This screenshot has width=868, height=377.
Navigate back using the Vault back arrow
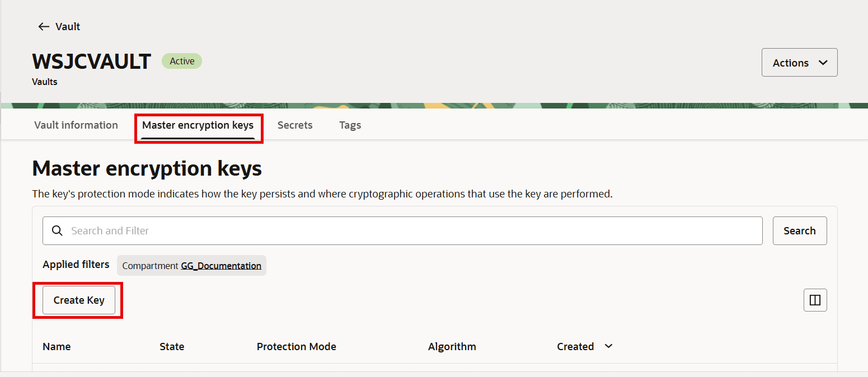tap(44, 26)
